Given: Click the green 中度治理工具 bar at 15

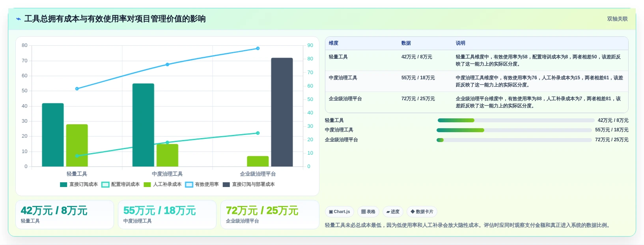Looking at the screenshot, I should [168, 155].
